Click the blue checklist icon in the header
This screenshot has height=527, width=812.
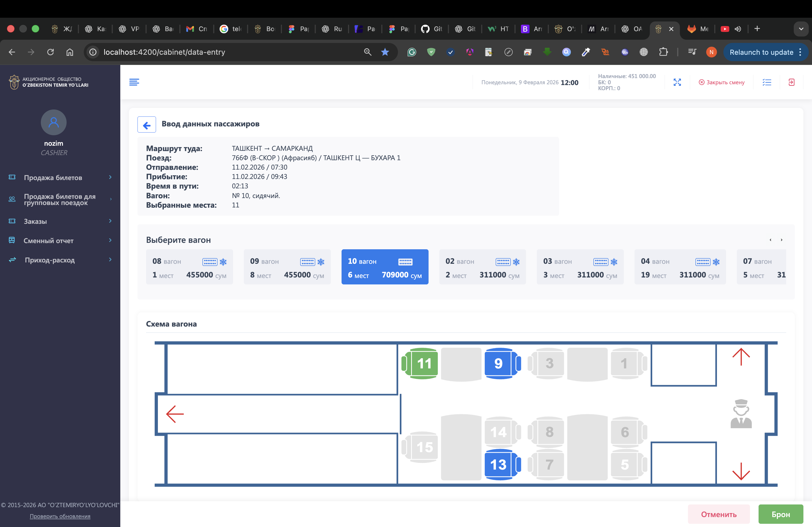click(767, 82)
